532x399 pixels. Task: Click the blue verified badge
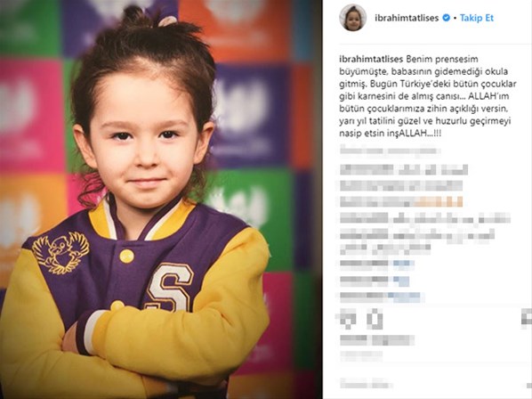coord(447,18)
